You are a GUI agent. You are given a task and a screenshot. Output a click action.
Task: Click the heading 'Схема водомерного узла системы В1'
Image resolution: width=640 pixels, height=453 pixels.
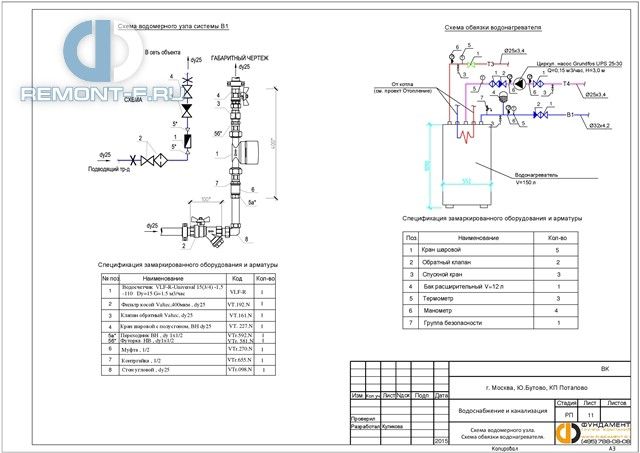tap(173, 27)
